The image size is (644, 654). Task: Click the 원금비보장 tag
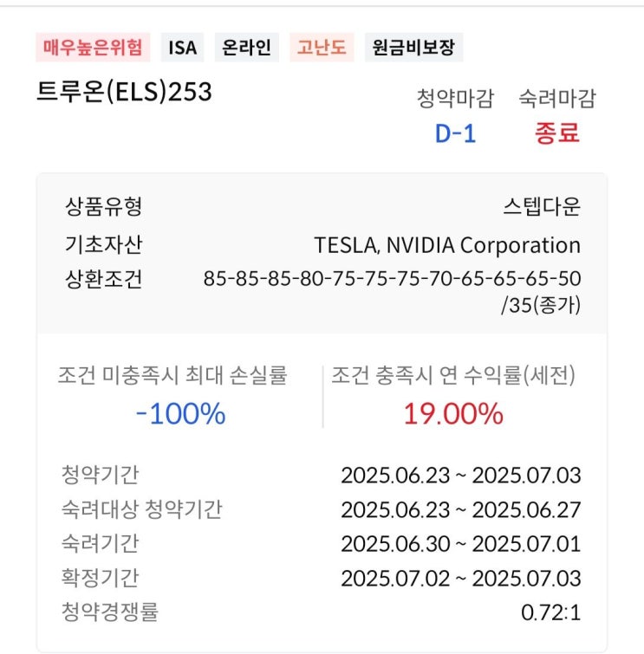click(413, 47)
